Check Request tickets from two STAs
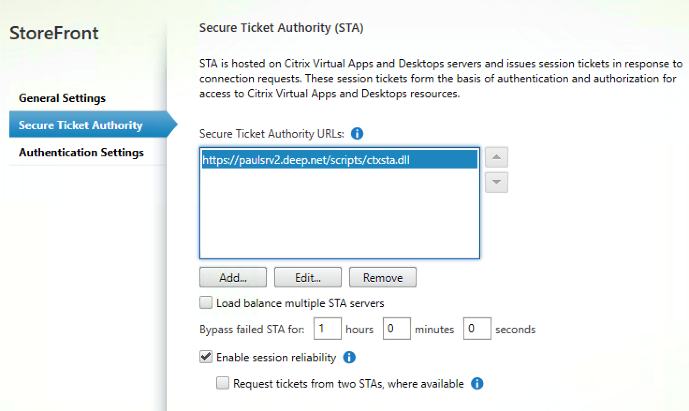The width and height of the screenshot is (689, 411). 223,383
